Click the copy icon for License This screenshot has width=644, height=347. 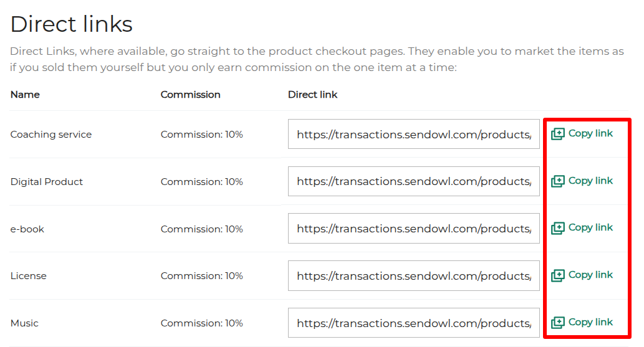(558, 275)
